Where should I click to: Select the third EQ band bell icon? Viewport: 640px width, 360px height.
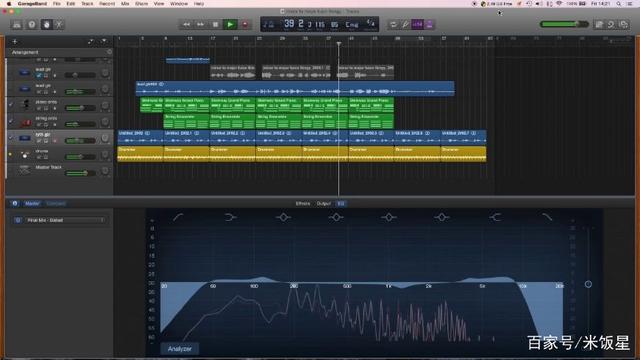tap(283, 217)
